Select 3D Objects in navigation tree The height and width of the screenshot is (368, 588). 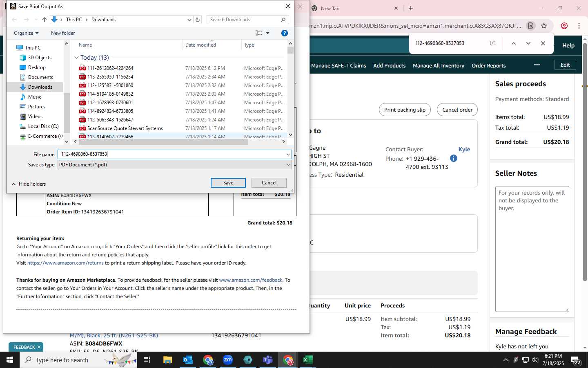pyautogui.click(x=40, y=58)
